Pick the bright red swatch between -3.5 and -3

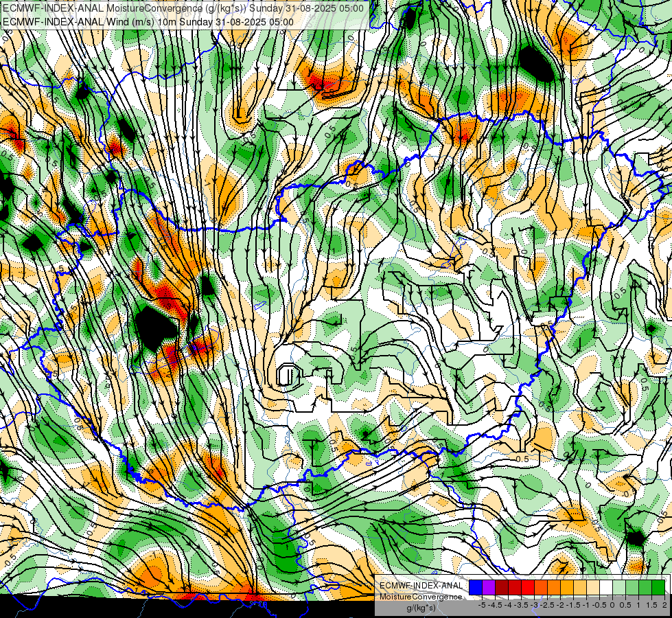(528, 588)
